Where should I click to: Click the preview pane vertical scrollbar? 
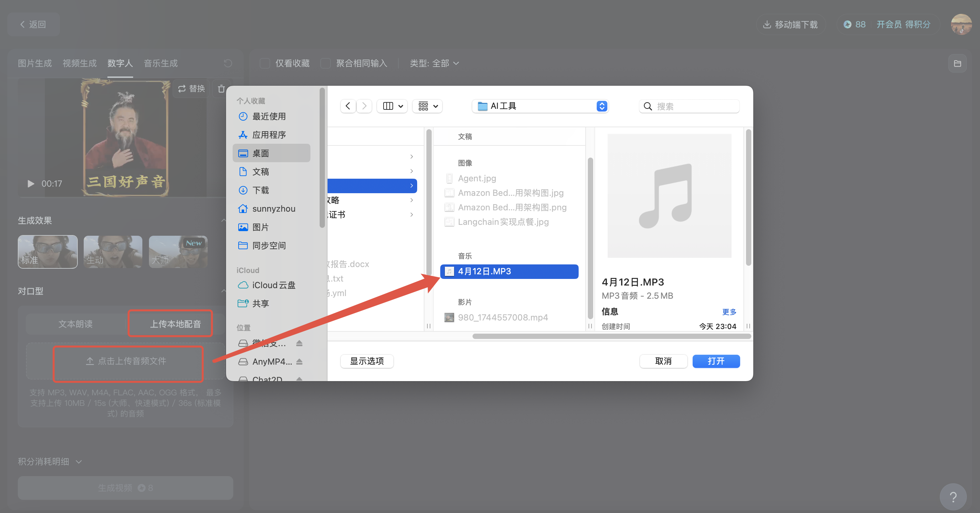coord(748,197)
